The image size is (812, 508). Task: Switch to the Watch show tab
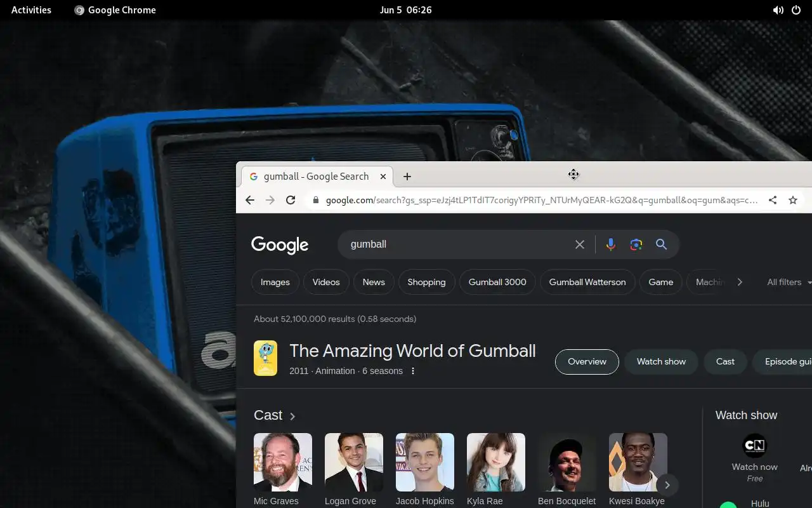click(661, 362)
